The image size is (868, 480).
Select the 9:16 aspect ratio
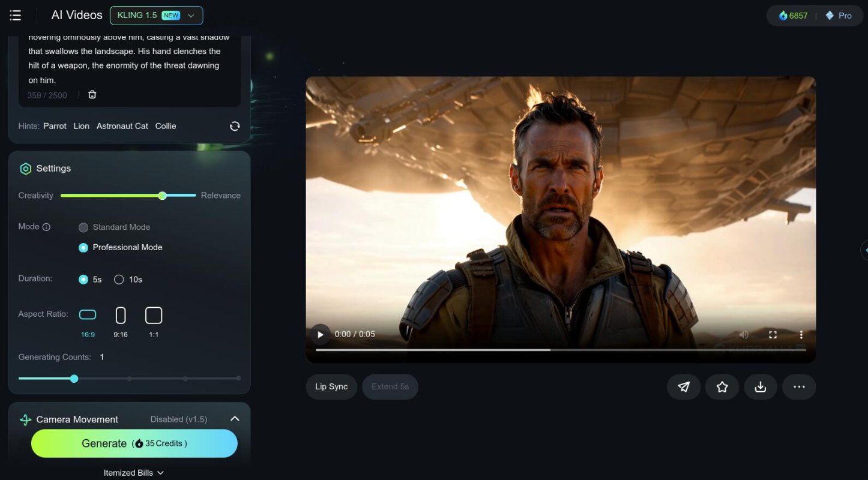tap(121, 322)
